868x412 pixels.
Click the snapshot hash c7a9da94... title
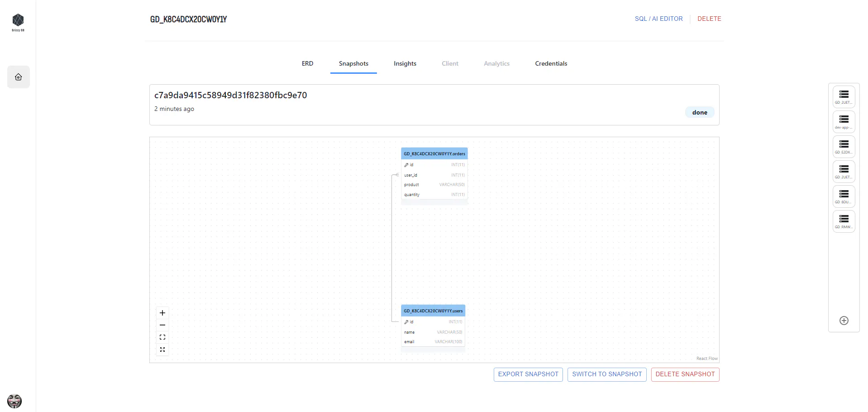(x=231, y=95)
